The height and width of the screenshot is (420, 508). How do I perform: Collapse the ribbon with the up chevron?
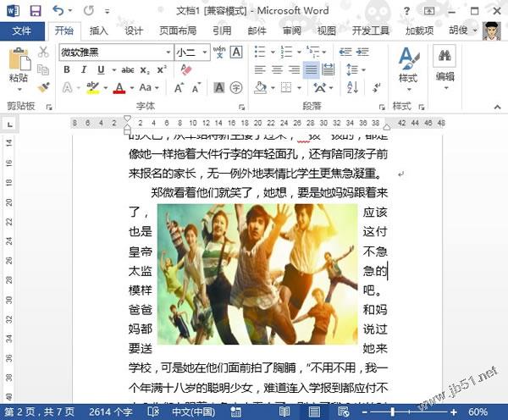click(497, 107)
